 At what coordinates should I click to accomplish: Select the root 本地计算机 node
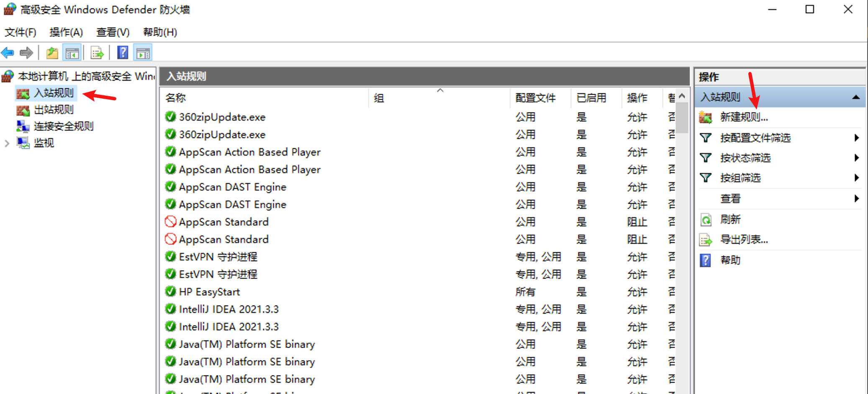click(86, 76)
